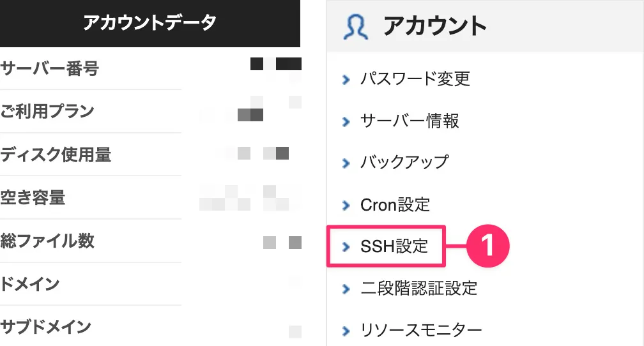Open Cron設定 from the account menu
The height and width of the screenshot is (346, 644).
pos(395,204)
